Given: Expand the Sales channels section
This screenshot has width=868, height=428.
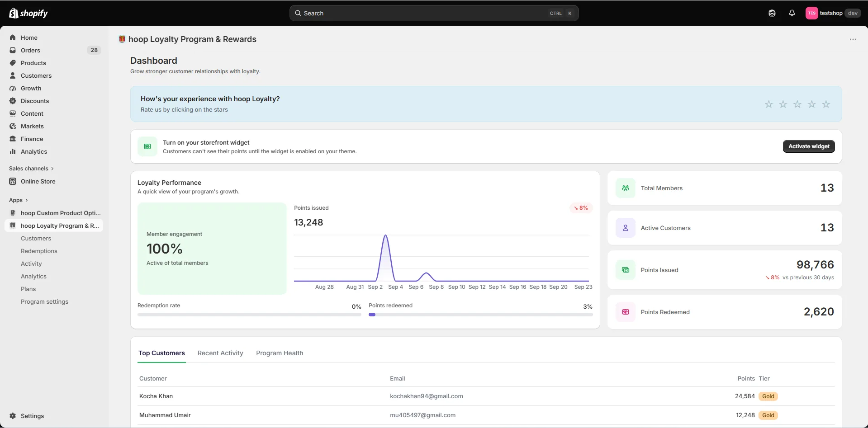Looking at the screenshot, I should pyautogui.click(x=32, y=169).
